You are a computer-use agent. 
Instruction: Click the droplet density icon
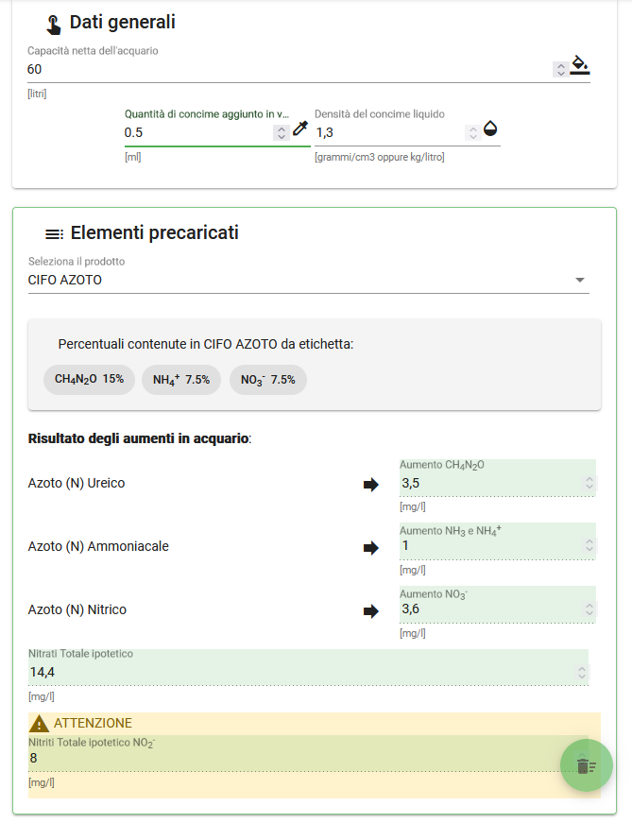tap(490, 129)
